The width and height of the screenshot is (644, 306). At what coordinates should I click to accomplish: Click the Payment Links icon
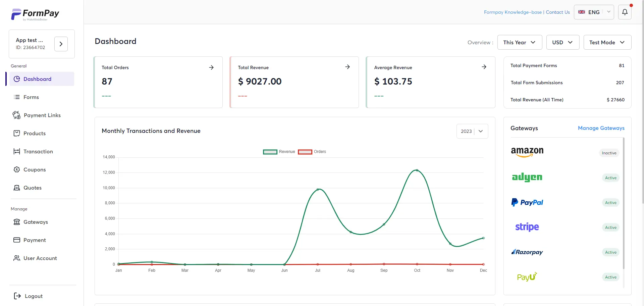click(x=16, y=115)
